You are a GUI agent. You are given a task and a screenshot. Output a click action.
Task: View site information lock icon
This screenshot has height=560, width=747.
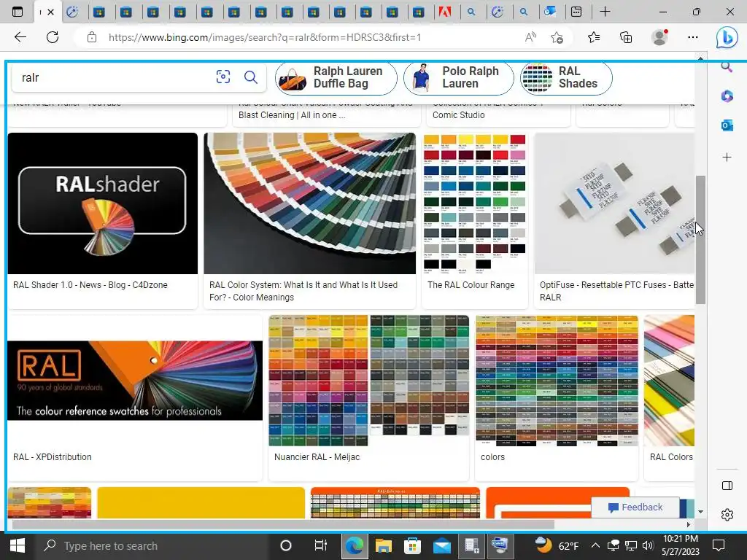pyautogui.click(x=92, y=37)
